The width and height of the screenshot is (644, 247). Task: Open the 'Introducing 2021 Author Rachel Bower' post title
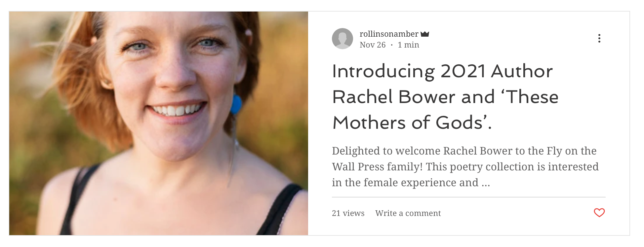(442, 71)
